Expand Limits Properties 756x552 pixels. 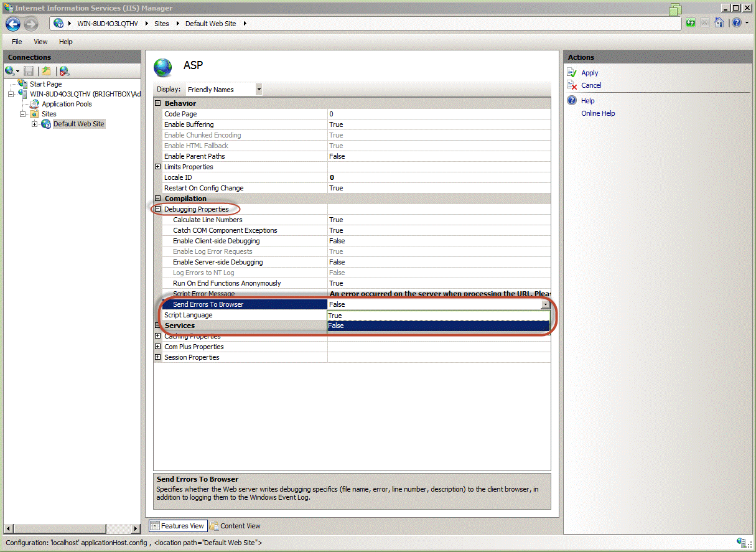coord(158,167)
